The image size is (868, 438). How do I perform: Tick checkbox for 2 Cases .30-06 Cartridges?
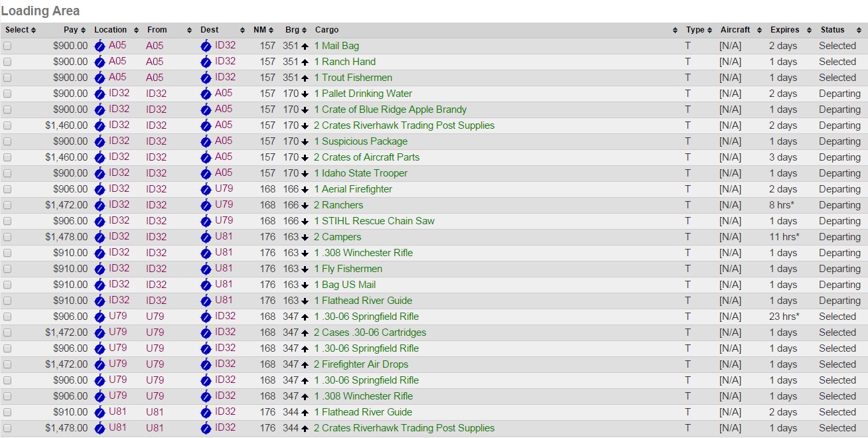click(7, 332)
